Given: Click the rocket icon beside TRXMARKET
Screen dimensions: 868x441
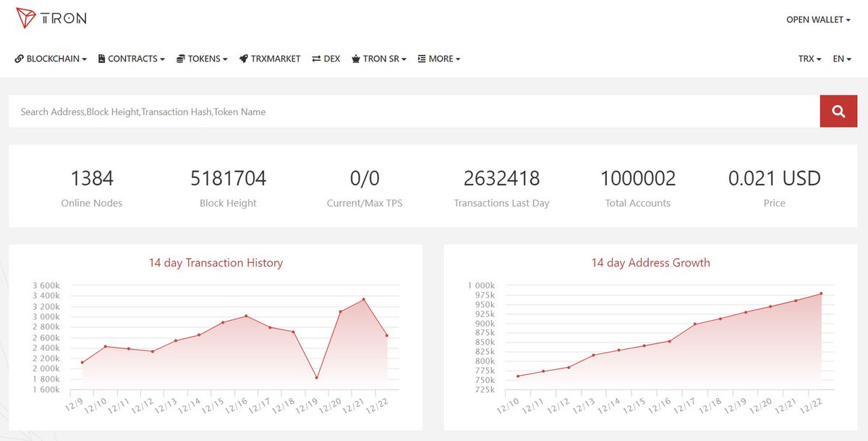Looking at the screenshot, I should click(x=244, y=59).
